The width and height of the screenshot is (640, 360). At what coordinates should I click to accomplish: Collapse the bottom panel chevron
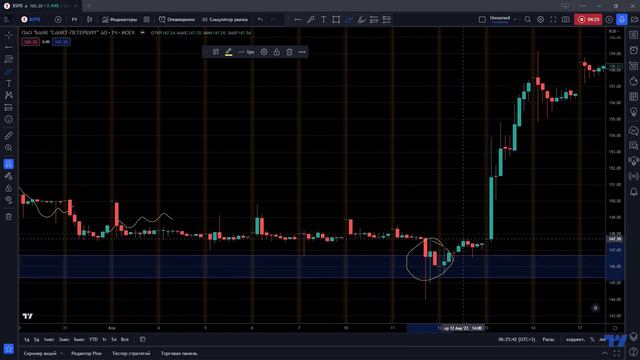604,353
